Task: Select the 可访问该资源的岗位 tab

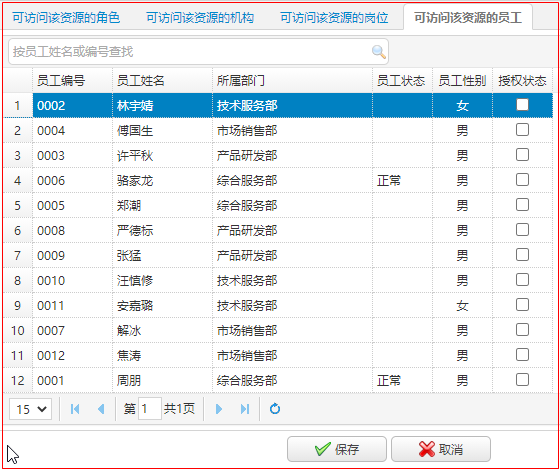Action: [x=334, y=18]
